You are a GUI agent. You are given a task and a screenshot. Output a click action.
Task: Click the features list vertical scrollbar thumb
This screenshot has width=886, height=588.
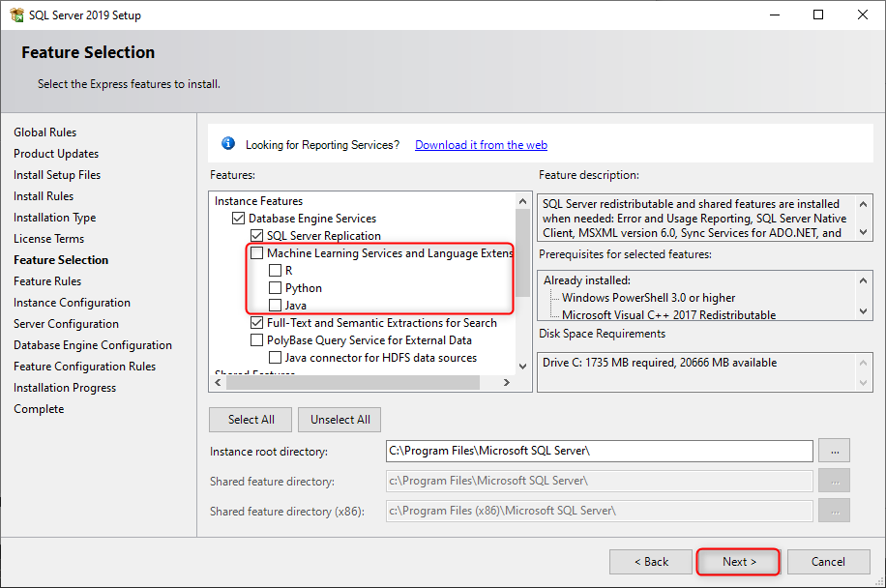522,252
